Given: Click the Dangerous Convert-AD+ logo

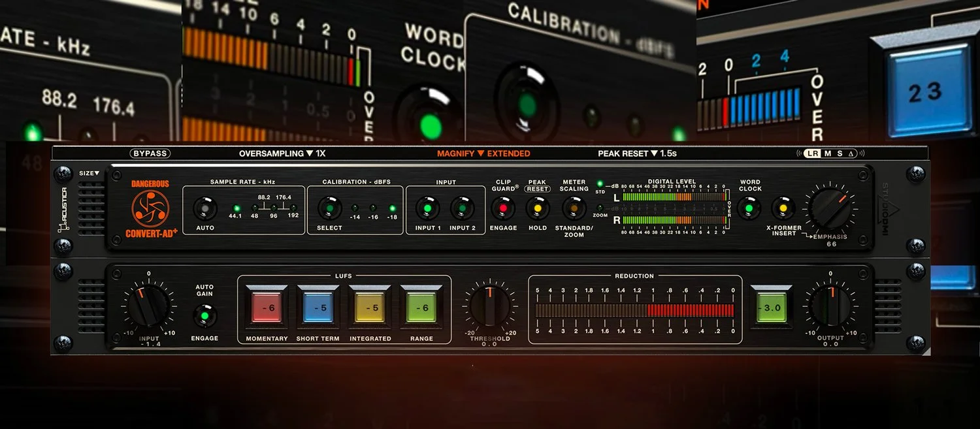Looking at the screenshot, I should coord(150,209).
